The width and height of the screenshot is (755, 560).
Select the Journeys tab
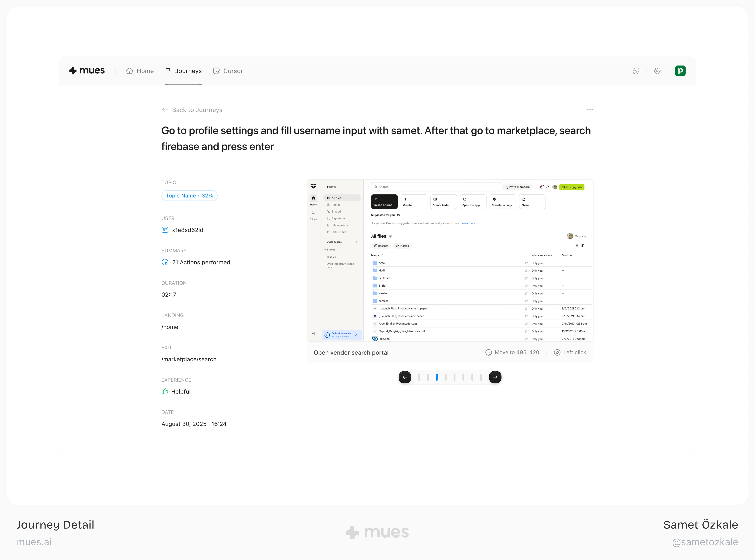tap(183, 71)
